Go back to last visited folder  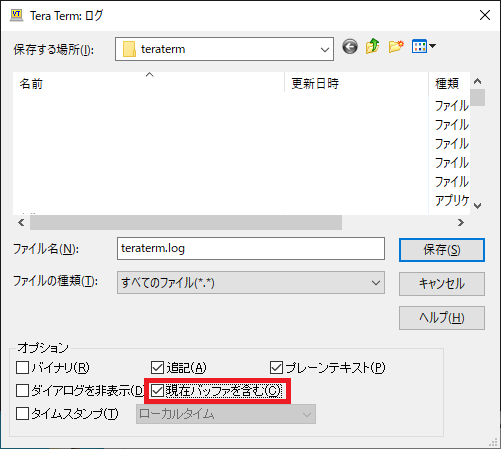pyautogui.click(x=350, y=46)
